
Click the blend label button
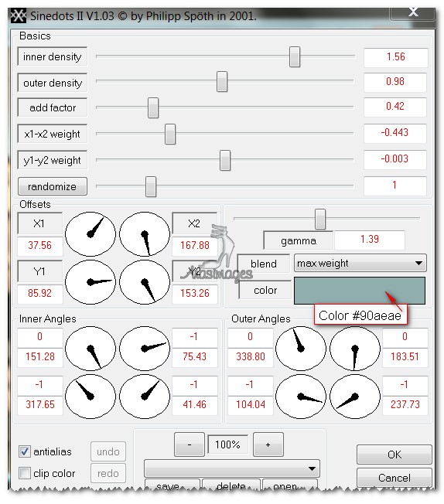coord(264,264)
